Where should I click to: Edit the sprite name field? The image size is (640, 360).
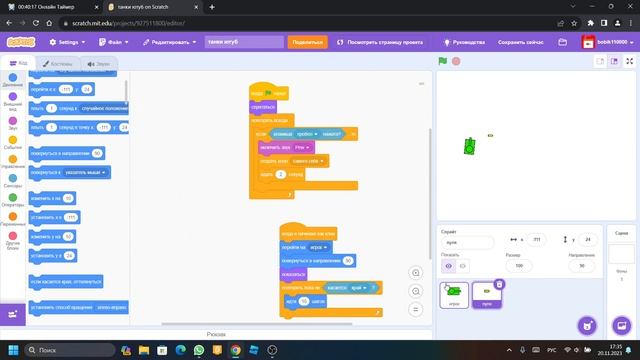click(467, 242)
